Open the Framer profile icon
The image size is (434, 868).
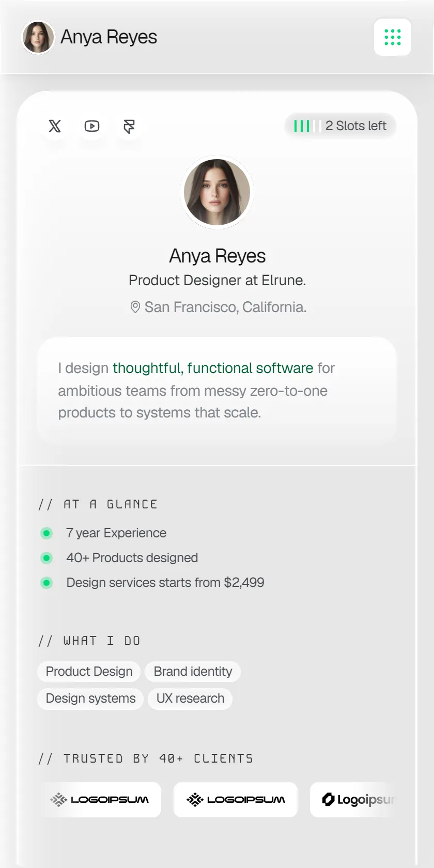(129, 126)
